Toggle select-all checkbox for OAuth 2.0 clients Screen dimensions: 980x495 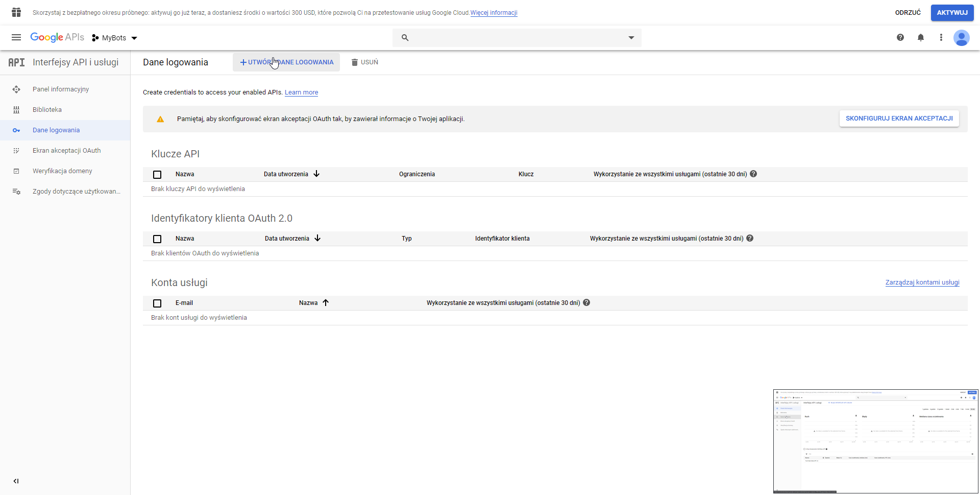pyautogui.click(x=157, y=239)
